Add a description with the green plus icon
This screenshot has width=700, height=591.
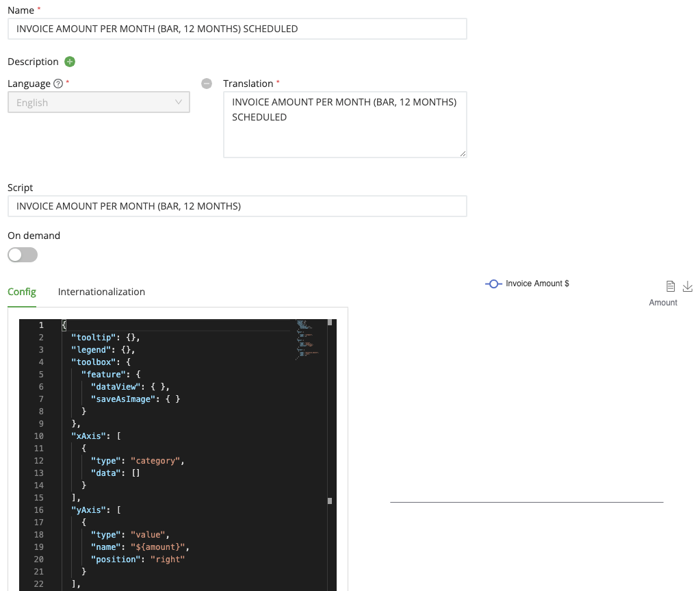pos(70,62)
